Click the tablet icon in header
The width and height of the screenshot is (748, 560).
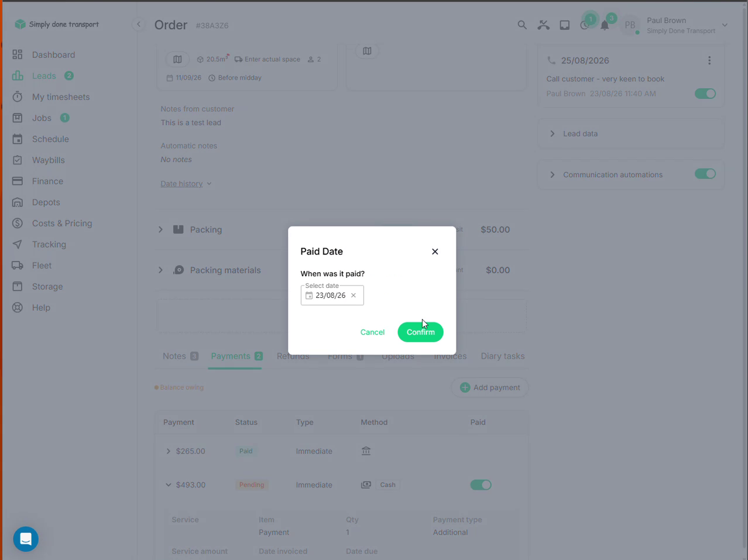point(565,25)
